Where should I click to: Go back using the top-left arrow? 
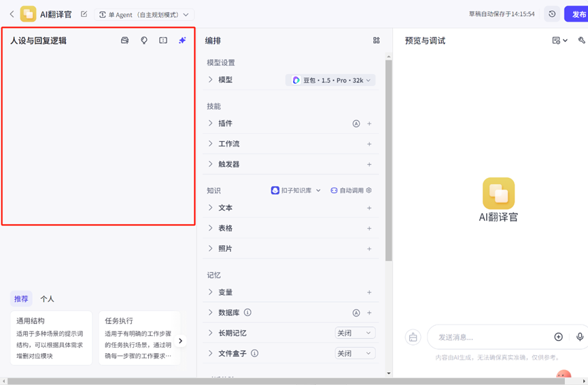tap(12, 14)
